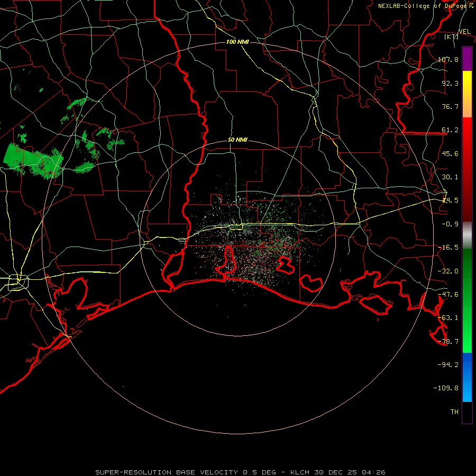This screenshot has width=476, height=476.
Task: Pick the purple segment of the color bar
Action: 467,59
